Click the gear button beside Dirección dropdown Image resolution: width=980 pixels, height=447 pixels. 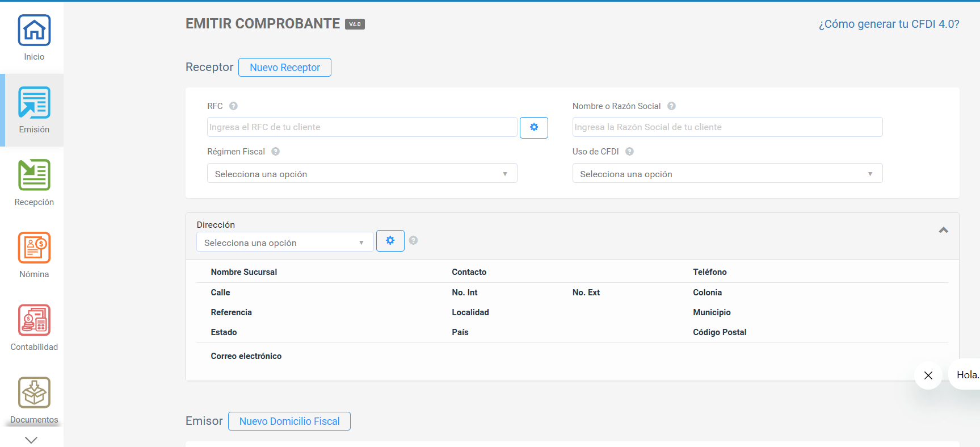390,241
